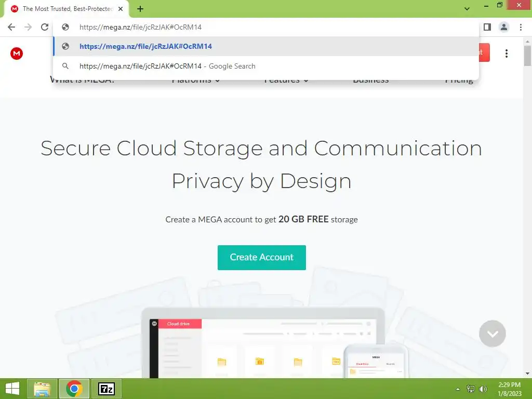Switch to the MEGA tab titled 'The Most Trusted'
Image resolution: width=532 pixels, height=399 pixels.
click(67, 9)
